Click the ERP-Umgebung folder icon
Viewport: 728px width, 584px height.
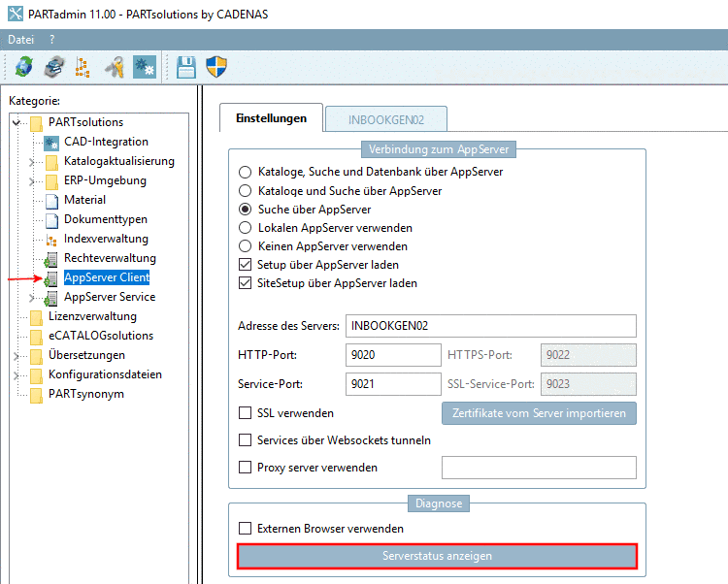pyautogui.click(x=52, y=181)
